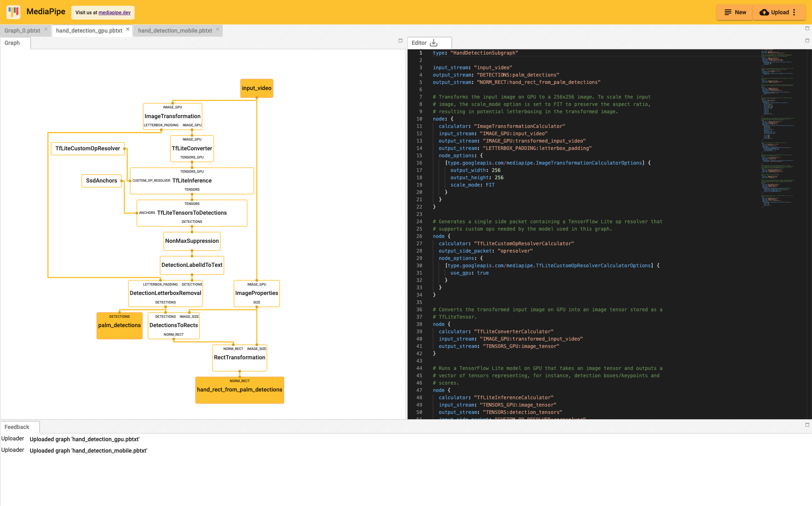This screenshot has width=812, height=506.
Task: Expand the hand_detection_mobile.pbtxt tab
Action: 174,31
